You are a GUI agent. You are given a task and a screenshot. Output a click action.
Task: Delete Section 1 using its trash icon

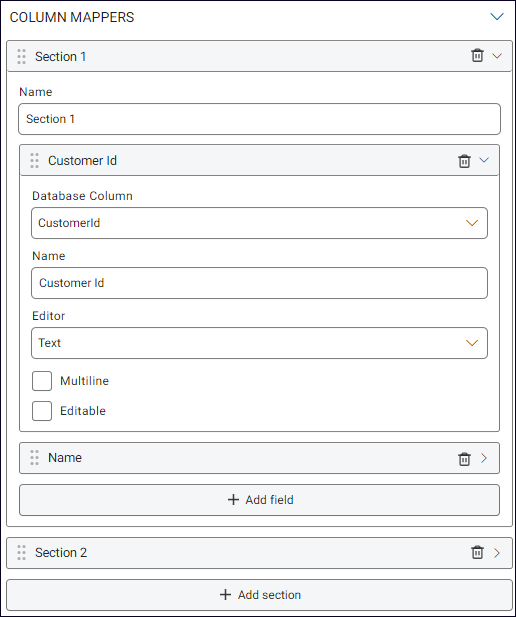coord(477,55)
